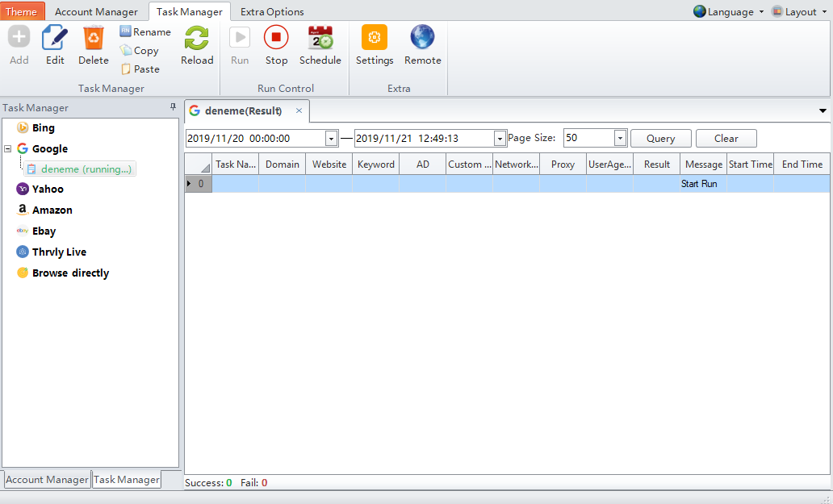Select the deneme (running...) task
The height and width of the screenshot is (504, 833).
pyautogui.click(x=85, y=169)
